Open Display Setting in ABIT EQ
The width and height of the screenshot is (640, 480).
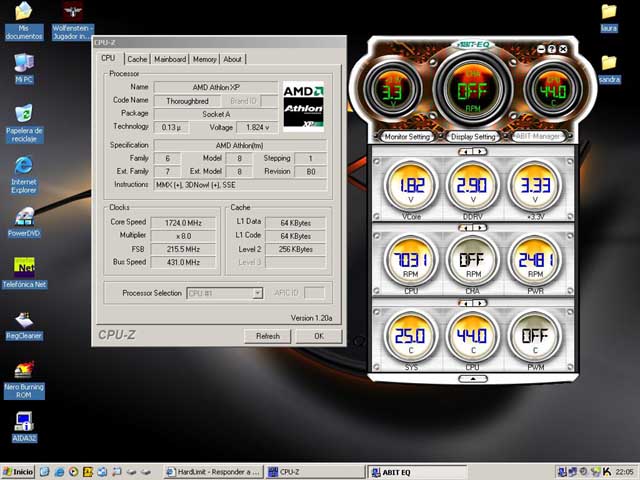tap(472, 136)
